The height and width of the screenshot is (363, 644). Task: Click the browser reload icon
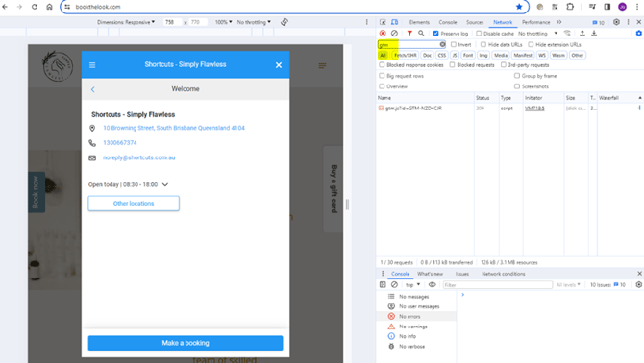(x=35, y=7)
